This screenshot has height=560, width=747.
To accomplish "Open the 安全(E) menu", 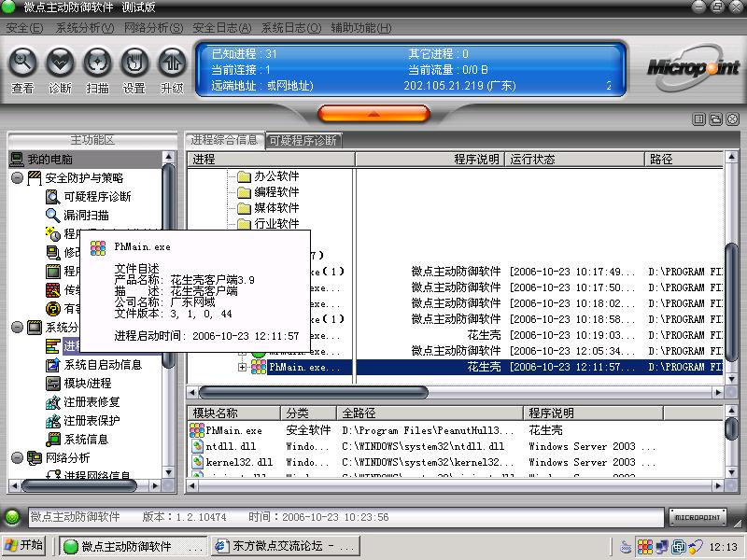I will (x=24, y=28).
